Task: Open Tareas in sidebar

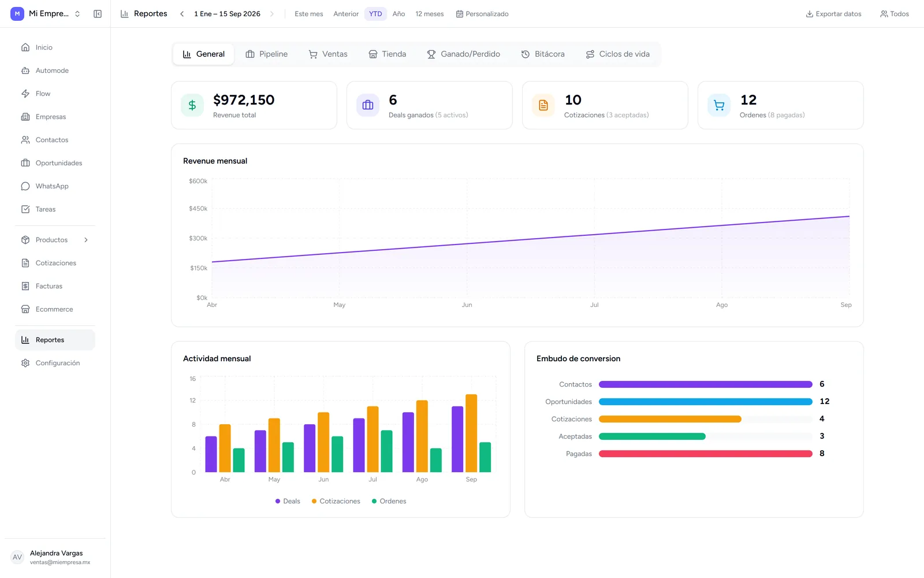Action: [x=55, y=209]
